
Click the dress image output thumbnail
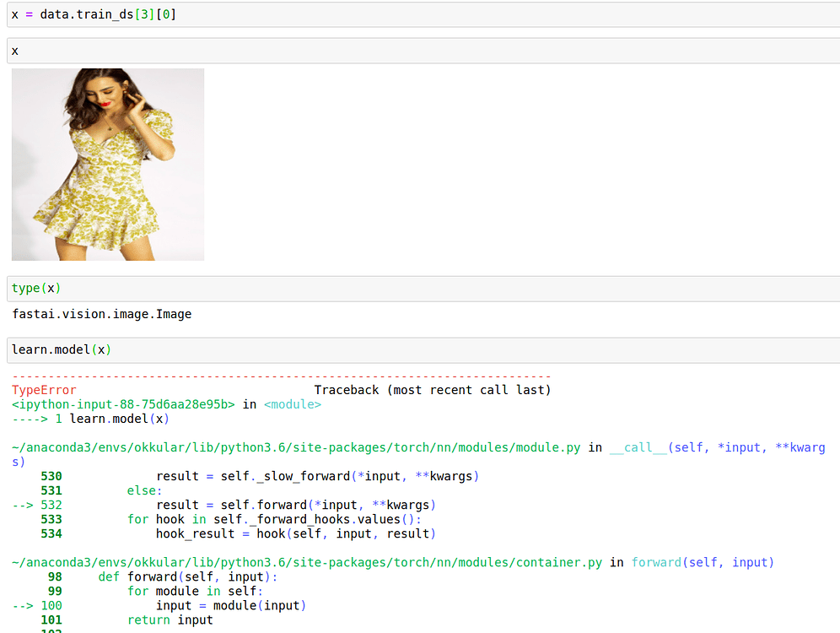[107, 164]
